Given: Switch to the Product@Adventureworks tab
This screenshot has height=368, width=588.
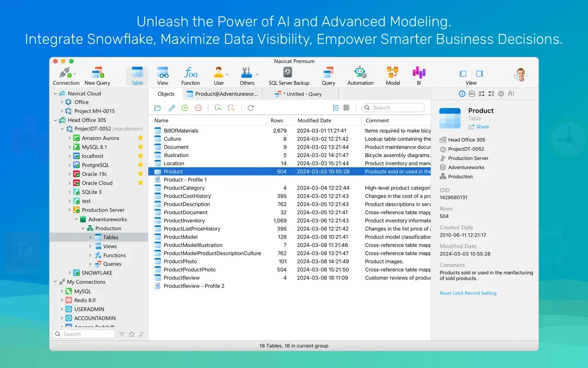Looking at the screenshot, I should point(222,94).
